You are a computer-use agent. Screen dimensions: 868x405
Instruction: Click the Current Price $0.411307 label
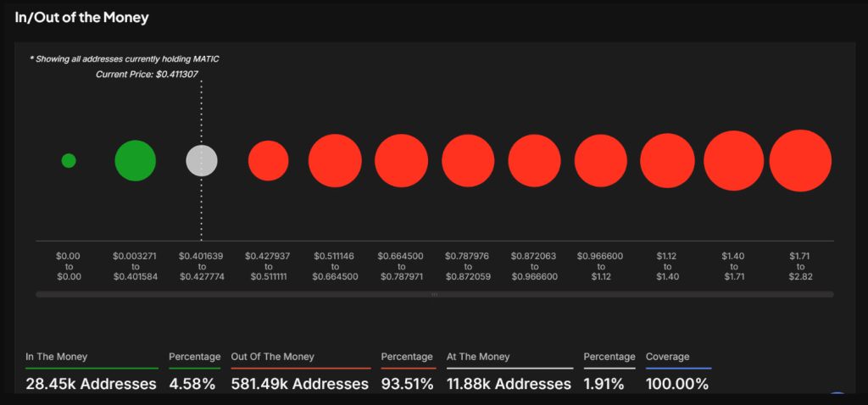point(147,74)
